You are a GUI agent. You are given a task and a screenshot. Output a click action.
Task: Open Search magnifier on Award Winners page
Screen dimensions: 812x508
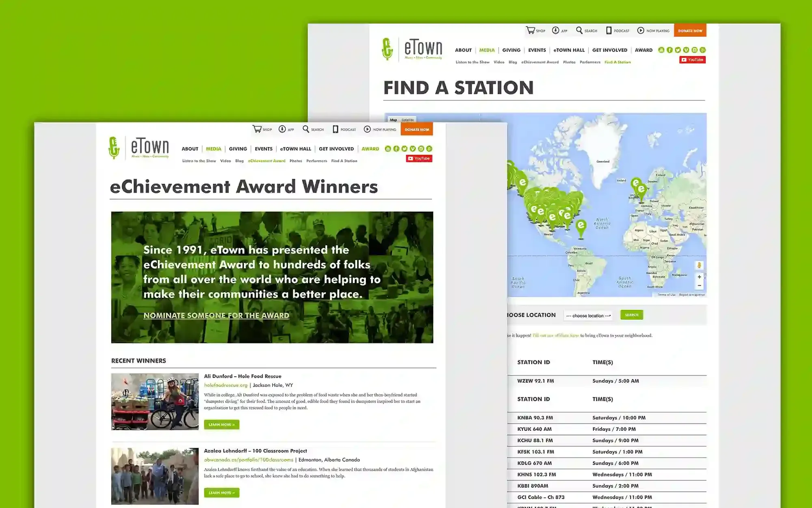306,129
